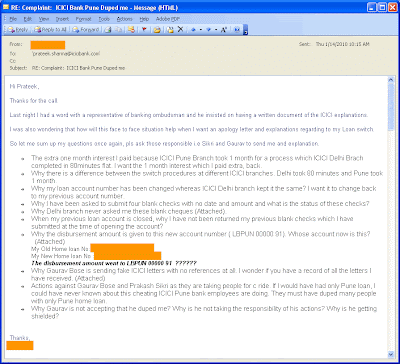Open Help question mark icon in toolbar
The image size is (400, 364).
coord(237,30)
